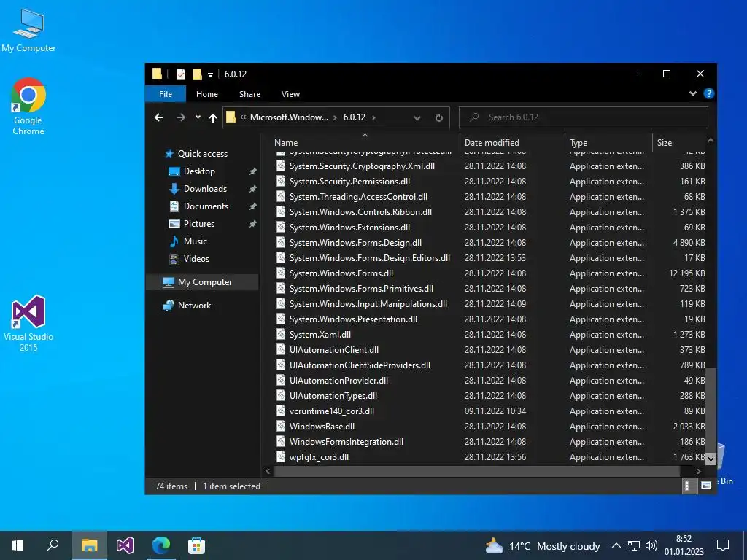Click File Explorer on the taskbar
This screenshot has height=560, width=747.
click(x=89, y=545)
